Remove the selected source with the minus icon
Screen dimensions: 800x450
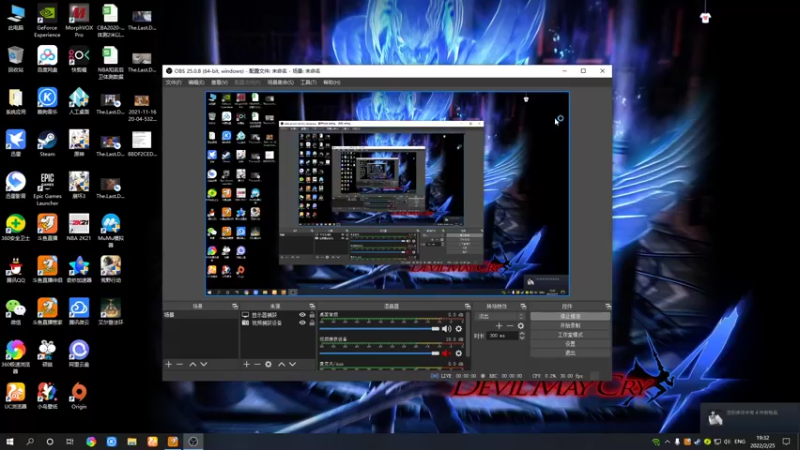[x=257, y=364]
